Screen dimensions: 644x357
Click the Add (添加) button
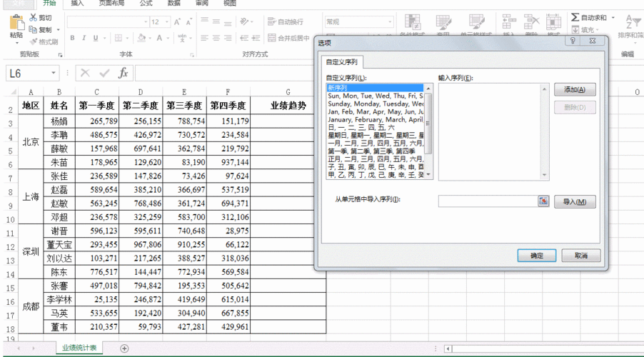pyautogui.click(x=575, y=89)
